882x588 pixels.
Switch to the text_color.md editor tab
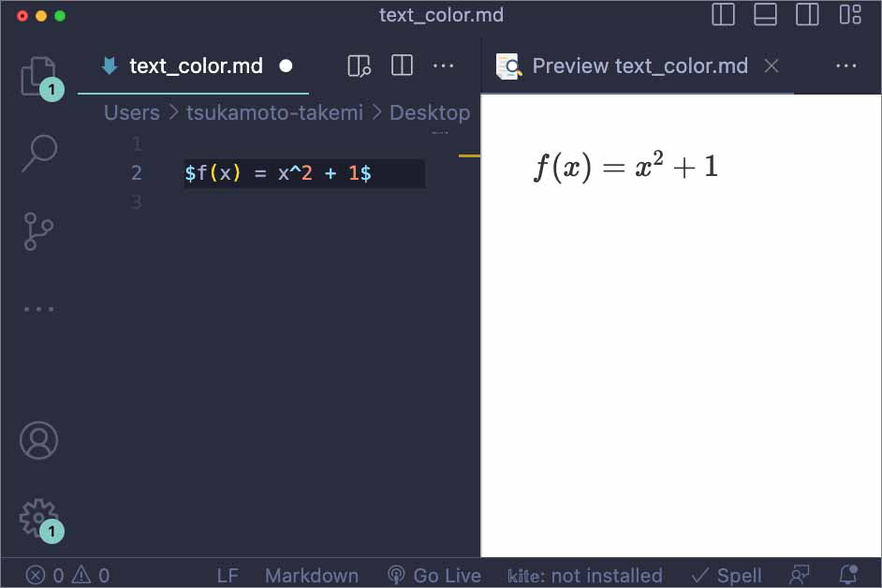(x=198, y=66)
